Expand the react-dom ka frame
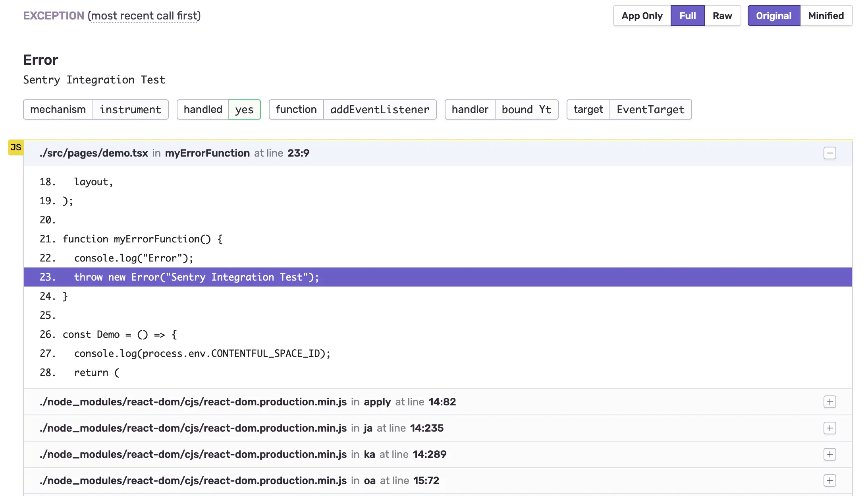Image resolution: width=868 pixels, height=496 pixels. point(829,454)
